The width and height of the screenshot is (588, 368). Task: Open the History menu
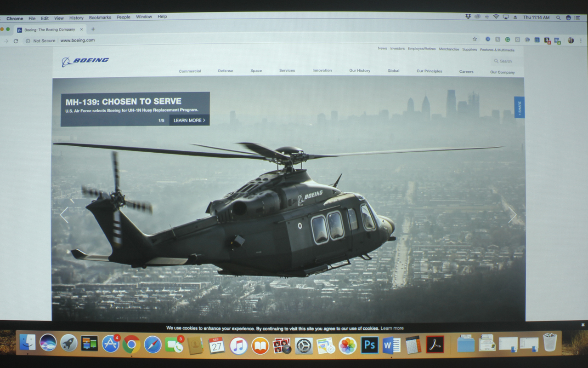tap(76, 18)
